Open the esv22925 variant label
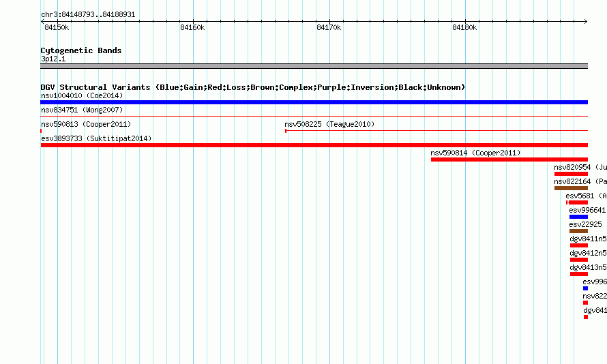 pyautogui.click(x=585, y=224)
